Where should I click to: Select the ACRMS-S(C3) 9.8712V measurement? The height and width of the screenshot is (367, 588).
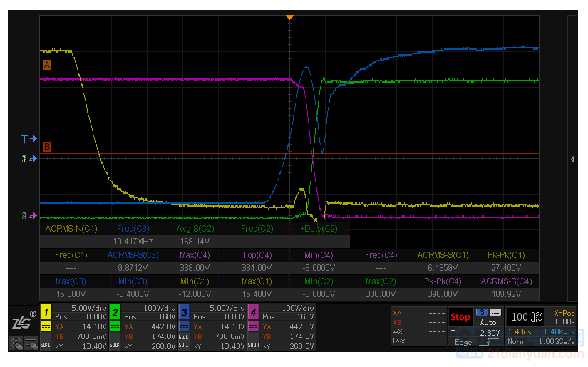pos(133,262)
